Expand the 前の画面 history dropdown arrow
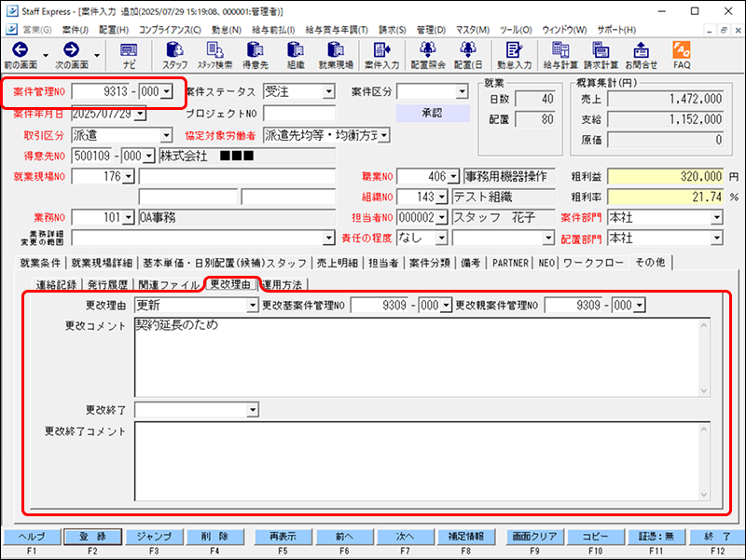Image resolution: width=746 pixels, height=560 pixels. point(46,55)
